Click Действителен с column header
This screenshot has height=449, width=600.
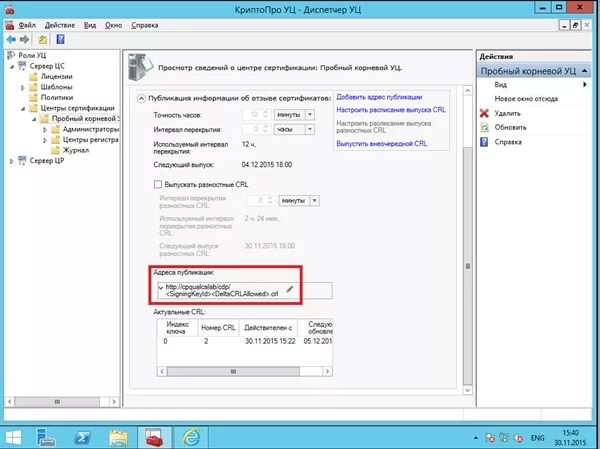[268, 328]
